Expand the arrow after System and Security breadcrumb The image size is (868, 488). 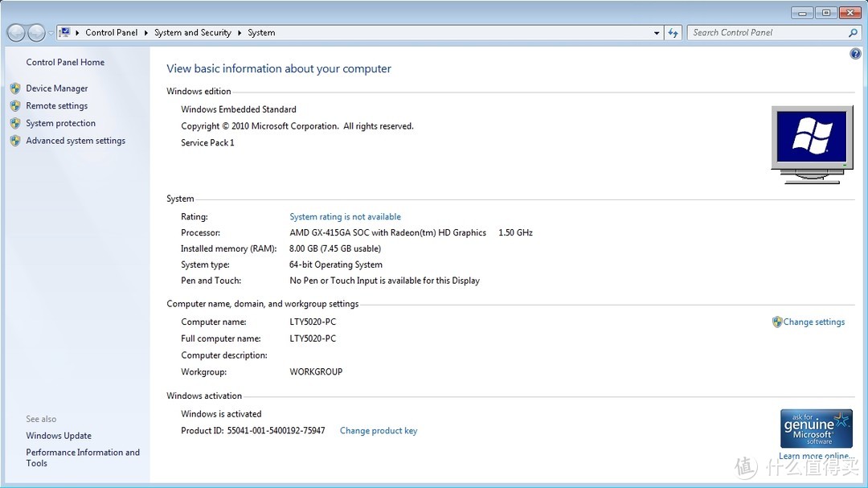[240, 33]
